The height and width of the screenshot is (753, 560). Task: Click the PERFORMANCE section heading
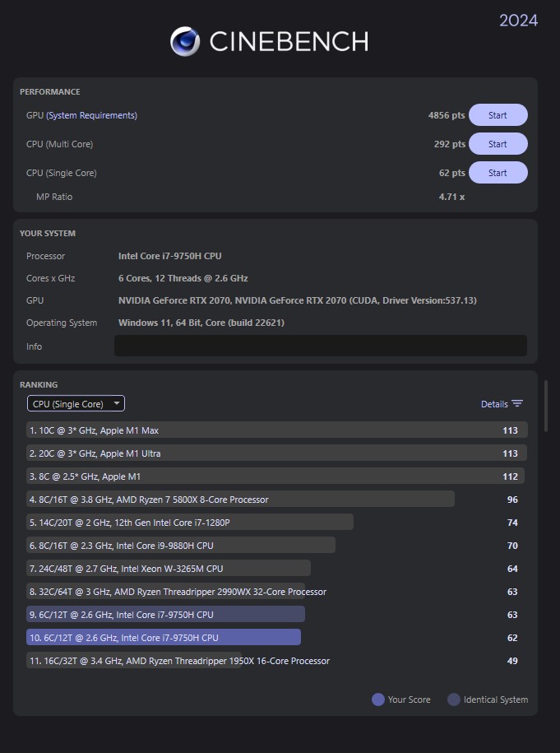[50, 91]
